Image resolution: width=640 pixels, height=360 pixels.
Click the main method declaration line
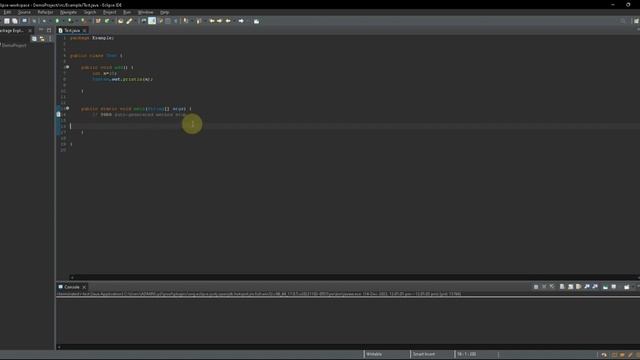coord(136,109)
